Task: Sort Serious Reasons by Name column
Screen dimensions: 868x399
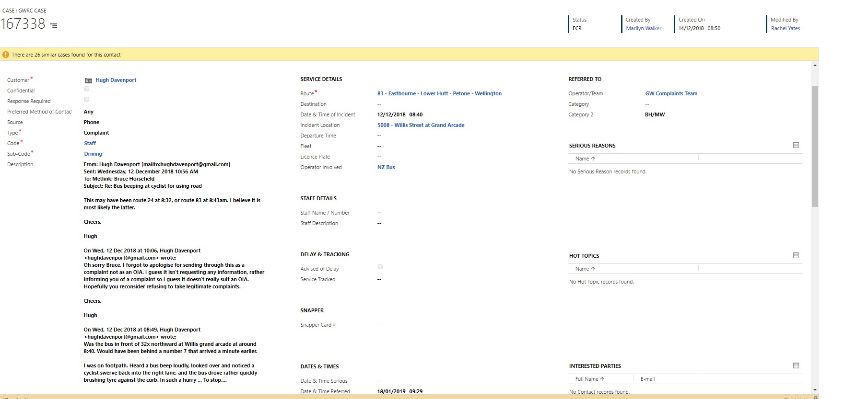Action: pos(585,159)
